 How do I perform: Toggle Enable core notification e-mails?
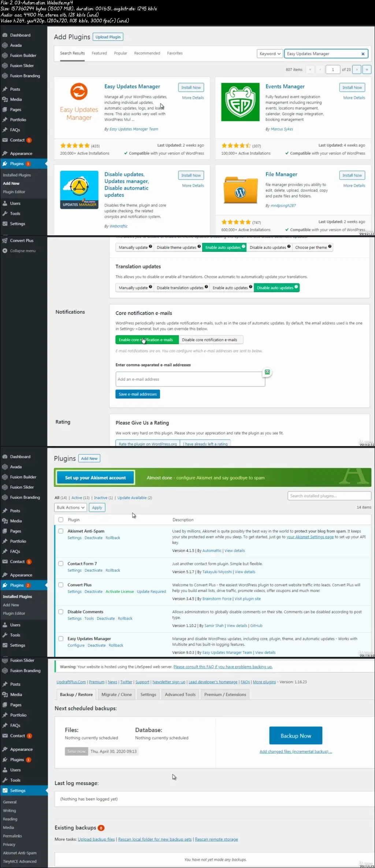click(147, 340)
